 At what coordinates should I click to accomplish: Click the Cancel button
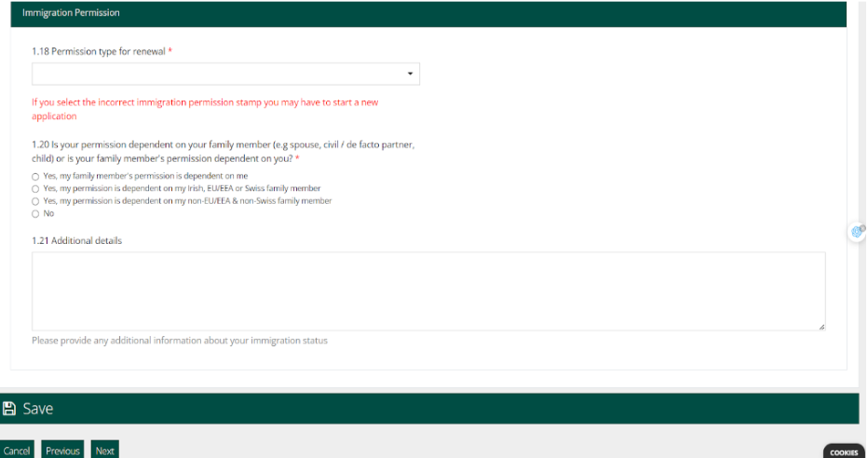(x=17, y=451)
